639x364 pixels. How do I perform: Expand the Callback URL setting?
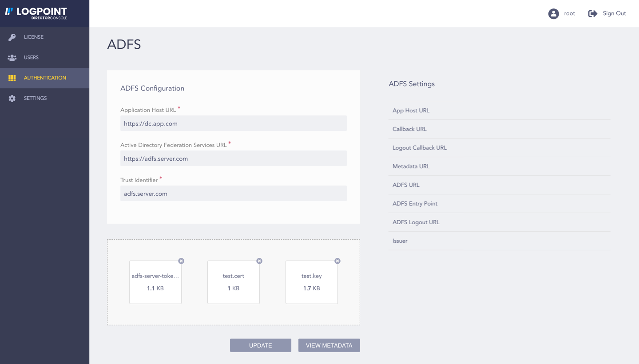499,129
